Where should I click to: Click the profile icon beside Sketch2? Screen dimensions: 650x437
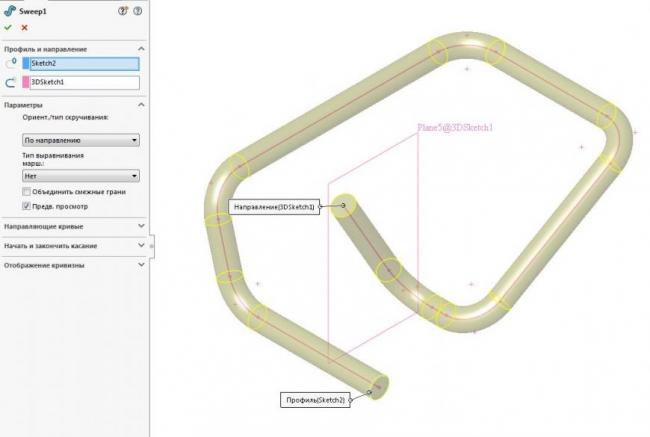pyautogui.click(x=11, y=63)
